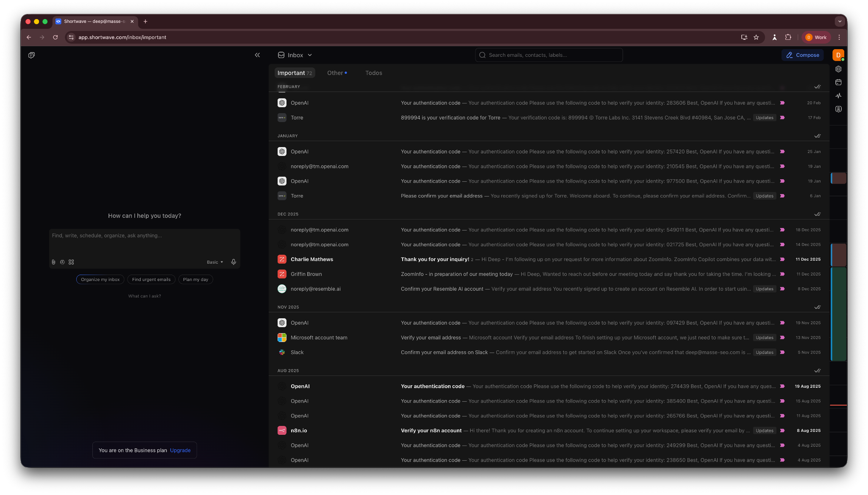868x495 pixels.
Task: Toggle the pink importance marker on the n8n.io email
Action: (782, 431)
